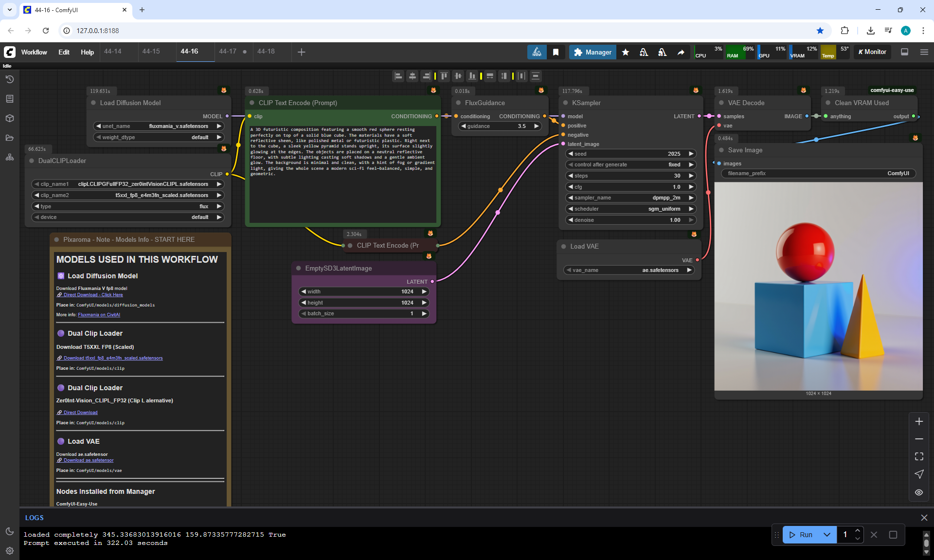The height and width of the screenshot is (560, 934).
Task: Click the share arrow icon in toolbar
Action: [x=681, y=52]
